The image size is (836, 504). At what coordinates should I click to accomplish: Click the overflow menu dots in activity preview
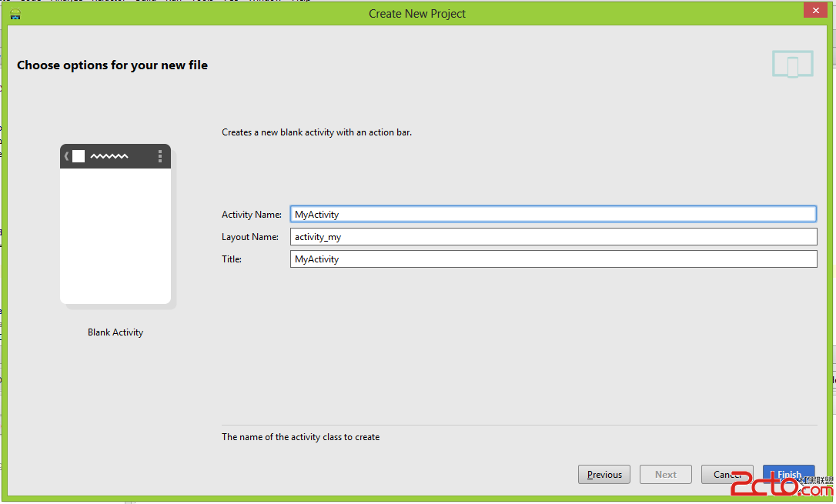point(159,156)
